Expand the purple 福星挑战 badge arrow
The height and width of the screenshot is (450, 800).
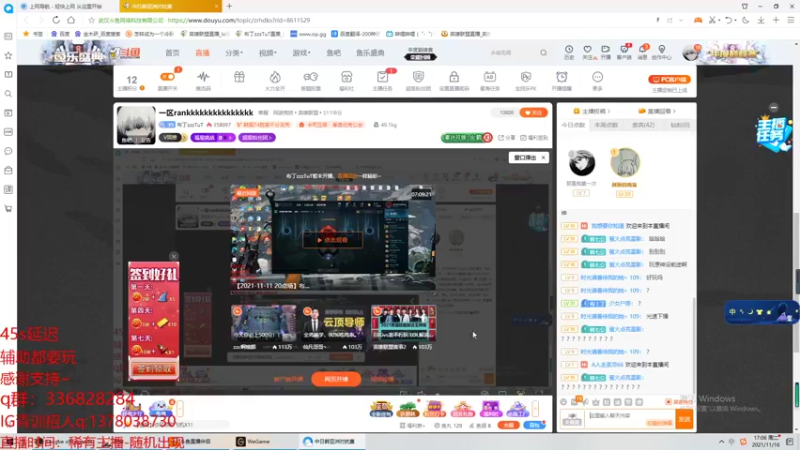[x=230, y=138]
